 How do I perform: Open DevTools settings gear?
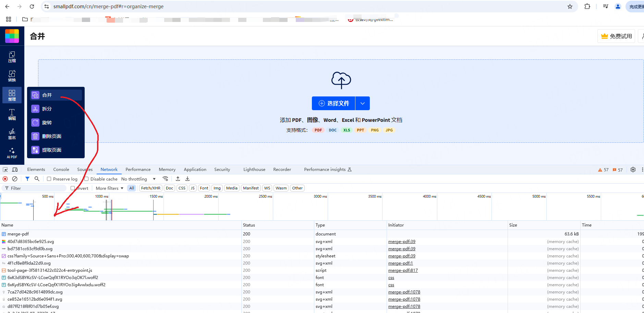tap(633, 170)
